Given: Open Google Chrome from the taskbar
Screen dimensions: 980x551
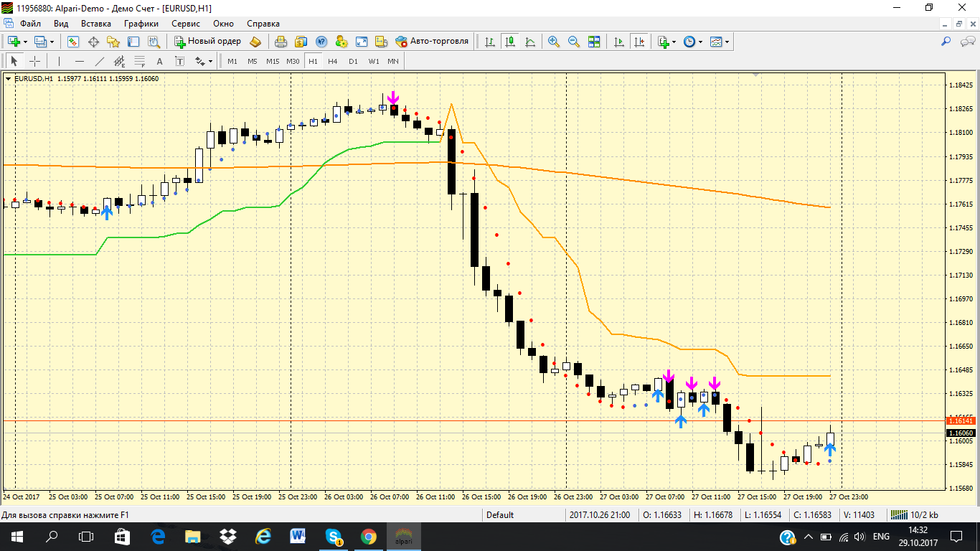Looking at the screenshot, I should tap(369, 537).
